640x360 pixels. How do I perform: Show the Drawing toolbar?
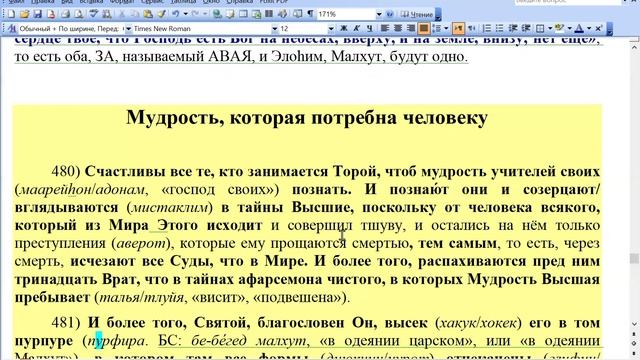click(x=282, y=14)
